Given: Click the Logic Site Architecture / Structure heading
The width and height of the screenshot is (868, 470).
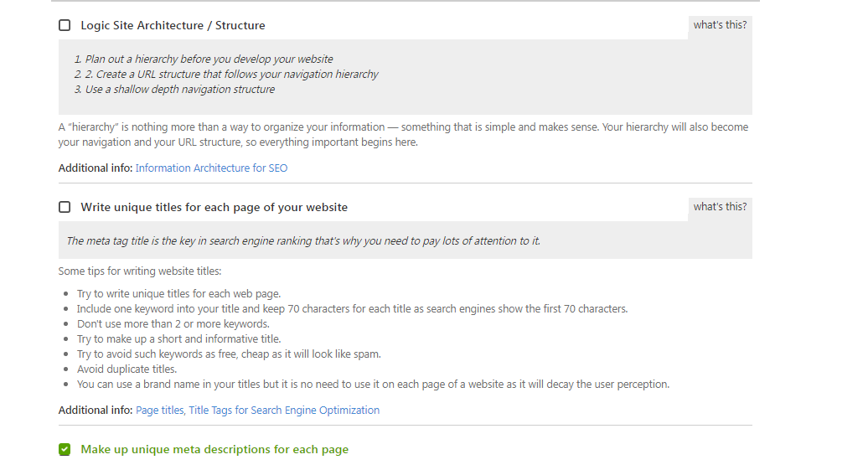Looking at the screenshot, I should coord(173,25).
